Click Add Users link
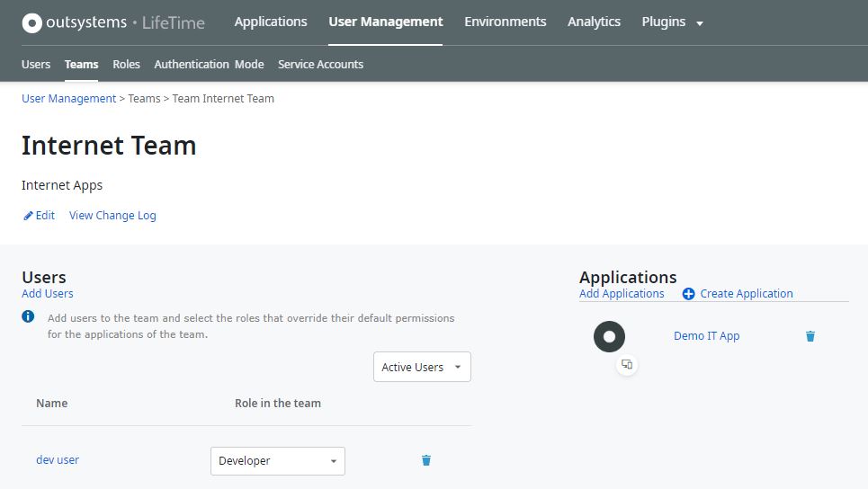Viewport: 868px width, 489px height. [47, 294]
